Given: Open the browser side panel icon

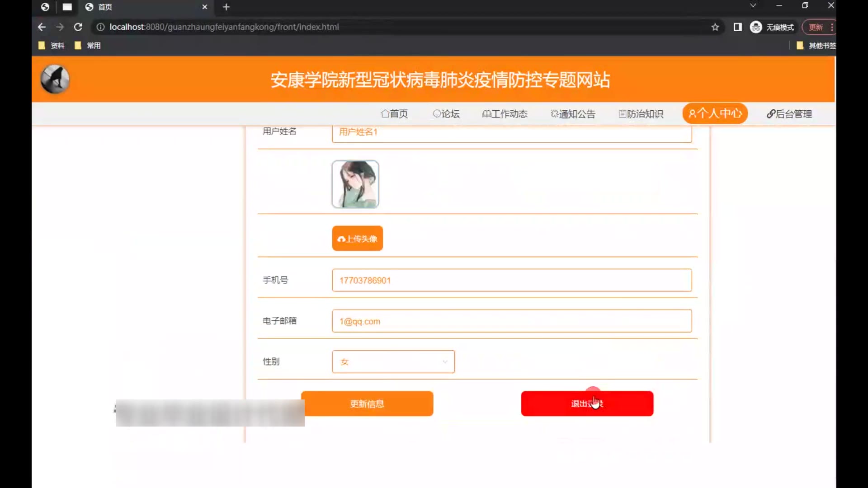Looking at the screenshot, I should click(x=737, y=27).
